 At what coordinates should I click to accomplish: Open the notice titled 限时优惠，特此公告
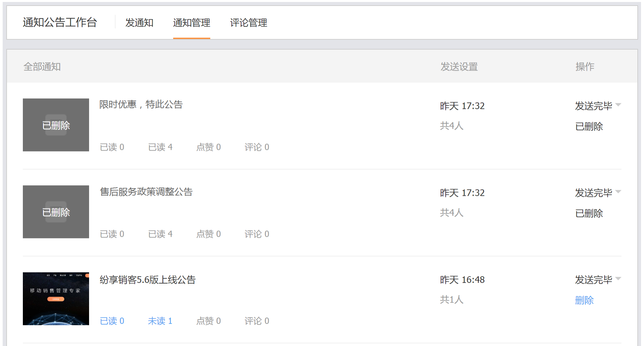[141, 105]
